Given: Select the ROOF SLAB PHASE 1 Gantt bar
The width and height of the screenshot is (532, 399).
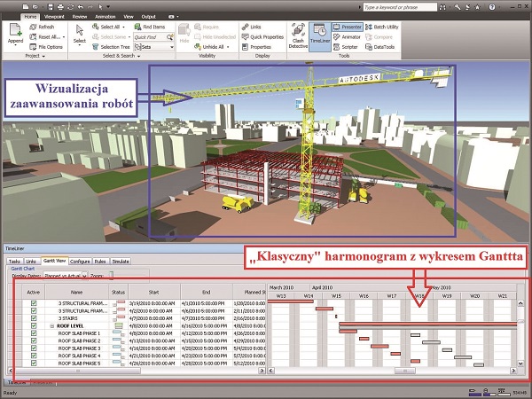Looking at the screenshot, I should [348, 331].
